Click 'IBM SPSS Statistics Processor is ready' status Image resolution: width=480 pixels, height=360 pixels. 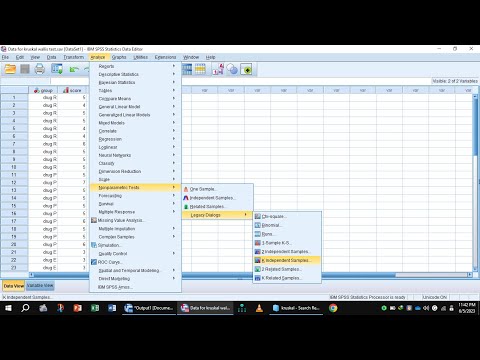tap(367, 297)
